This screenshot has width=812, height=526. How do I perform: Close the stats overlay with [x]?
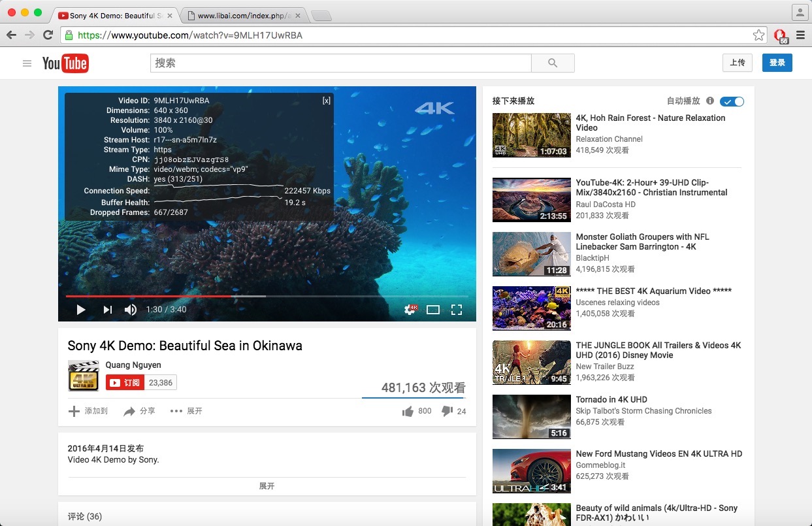tap(327, 101)
